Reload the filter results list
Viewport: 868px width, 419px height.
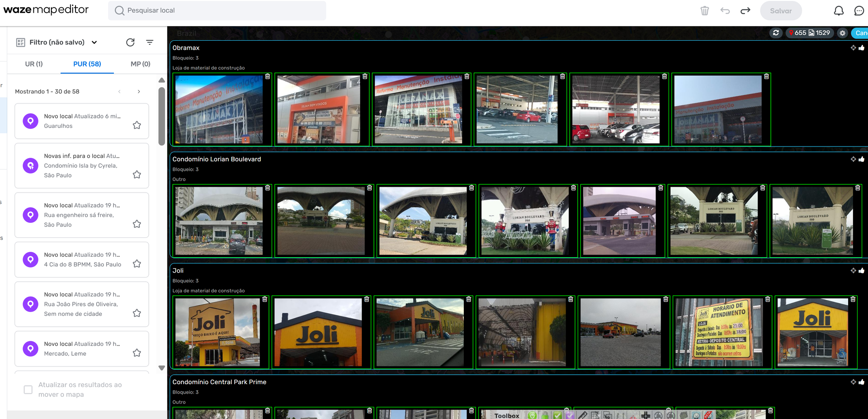(130, 42)
